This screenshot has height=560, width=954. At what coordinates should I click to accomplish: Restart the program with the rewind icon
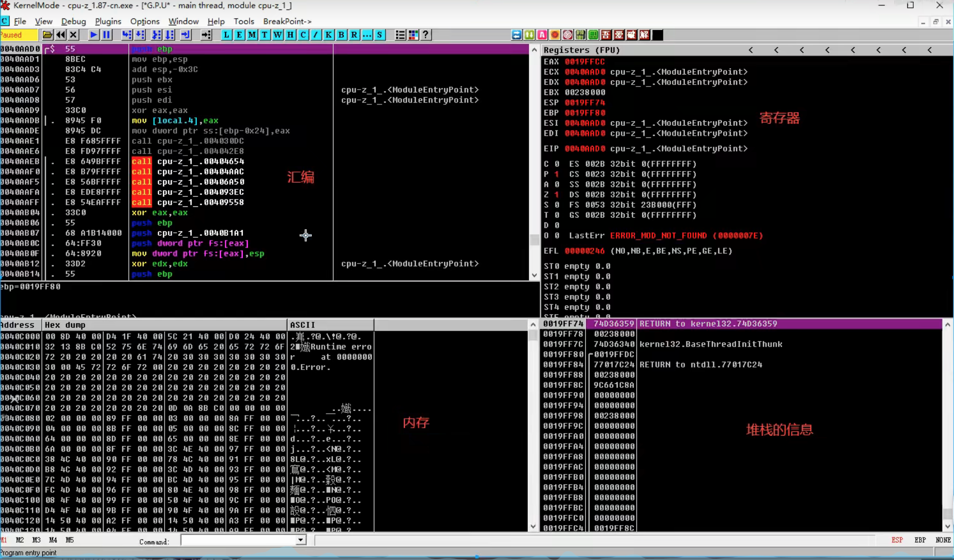pos(60,35)
